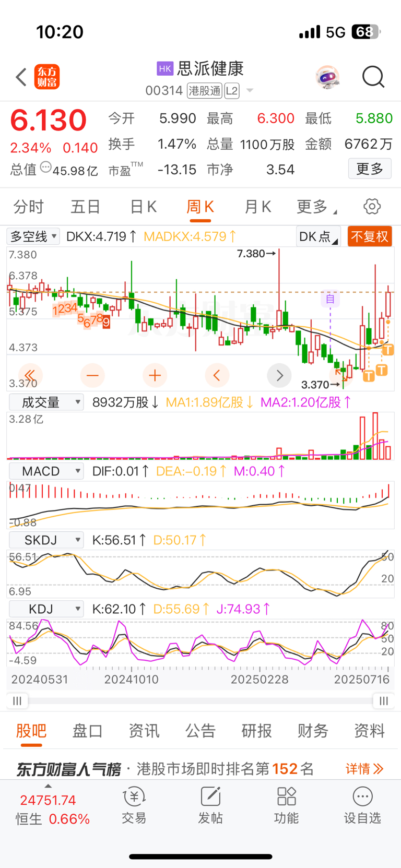Open the SKDJ indicator dropdown

click(46, 540)
